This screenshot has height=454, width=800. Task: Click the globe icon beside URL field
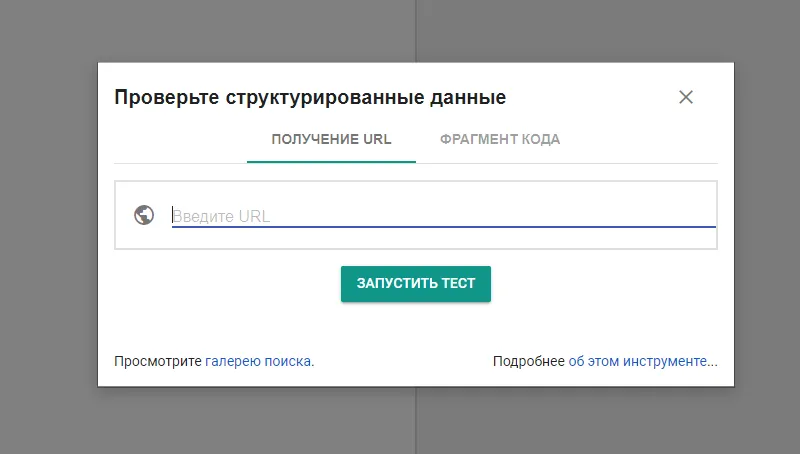[x=144, y=215]
